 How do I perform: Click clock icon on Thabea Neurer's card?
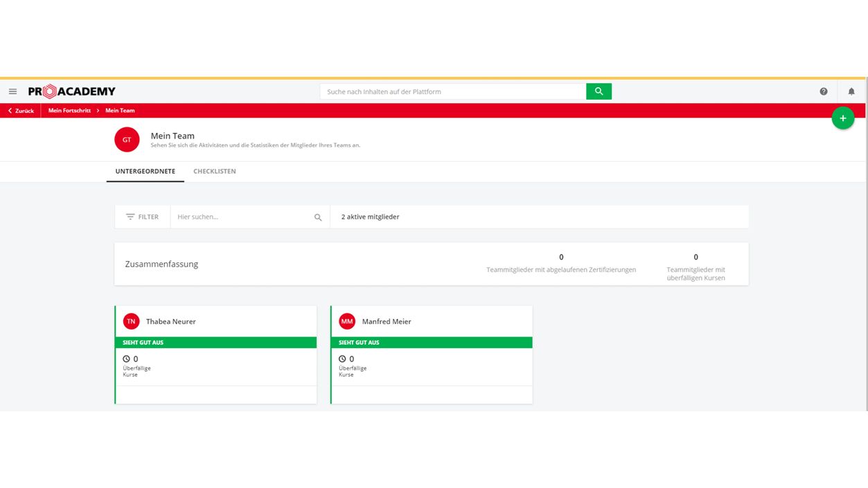(x=127, y=359)
